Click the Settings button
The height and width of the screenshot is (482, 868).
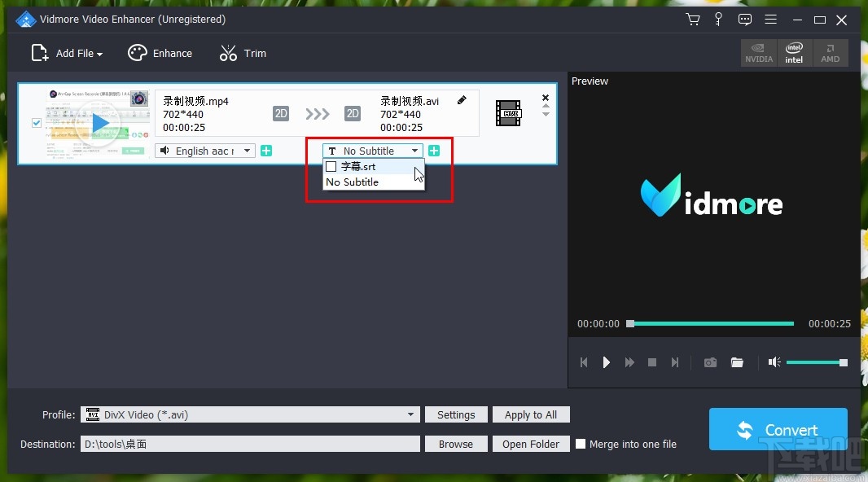456,414
